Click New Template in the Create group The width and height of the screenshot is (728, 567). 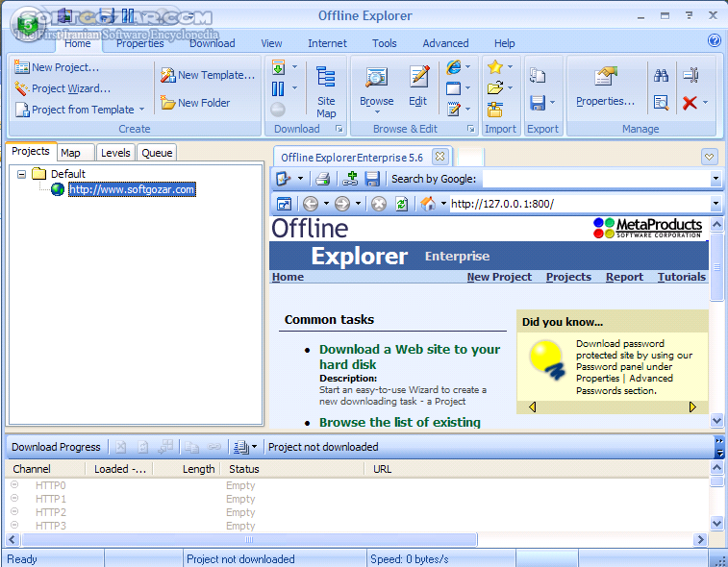(208, 75)
